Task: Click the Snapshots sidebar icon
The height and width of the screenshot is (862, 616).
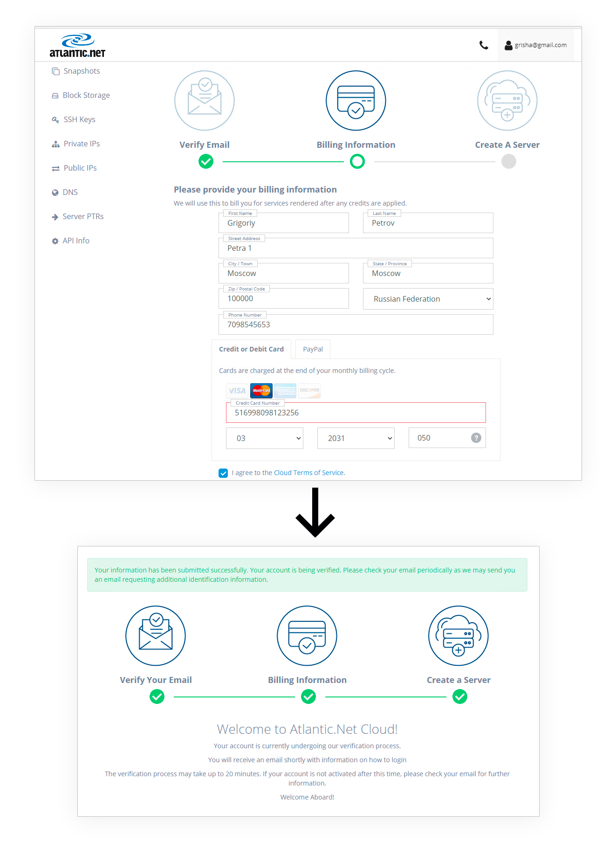Action: click(55, 71)
